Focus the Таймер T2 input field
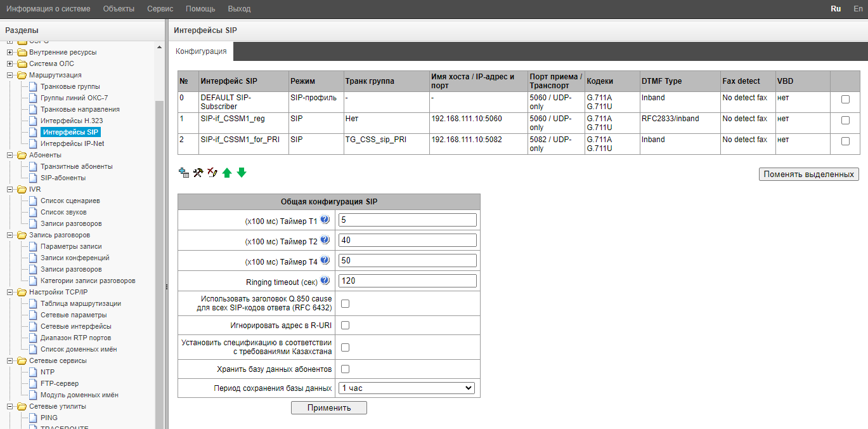 click(408, 240)
